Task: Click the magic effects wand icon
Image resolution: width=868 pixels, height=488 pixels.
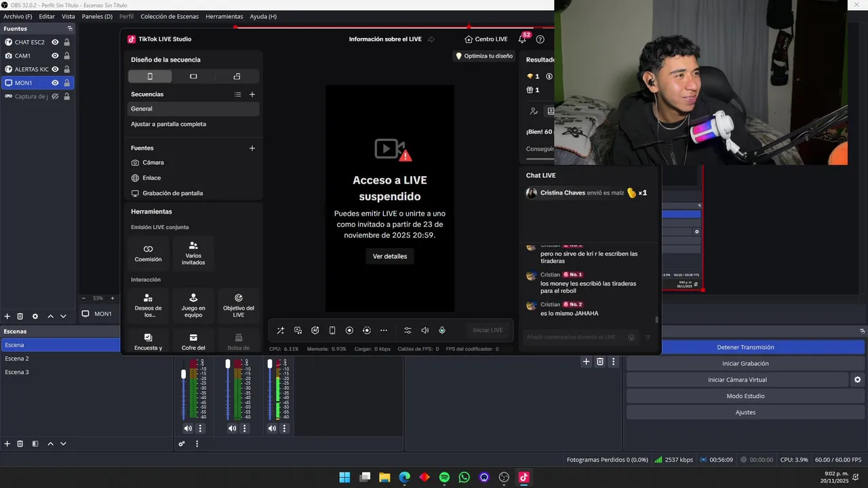Action: (280, 330)
